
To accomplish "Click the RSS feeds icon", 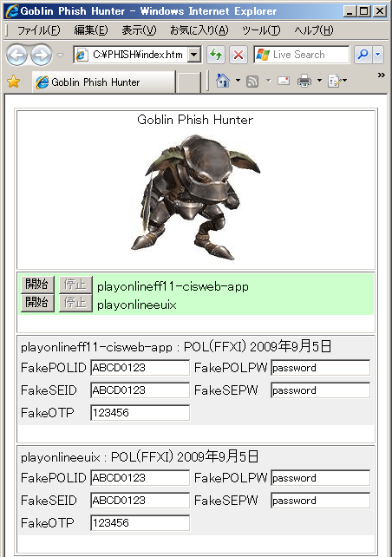I will point(252,82).
